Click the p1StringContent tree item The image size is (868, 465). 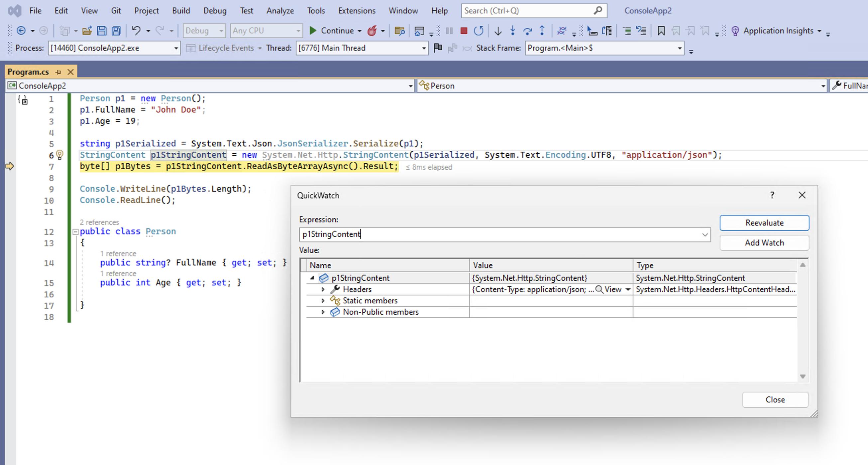pyautogui.click(x=361, y=278)
